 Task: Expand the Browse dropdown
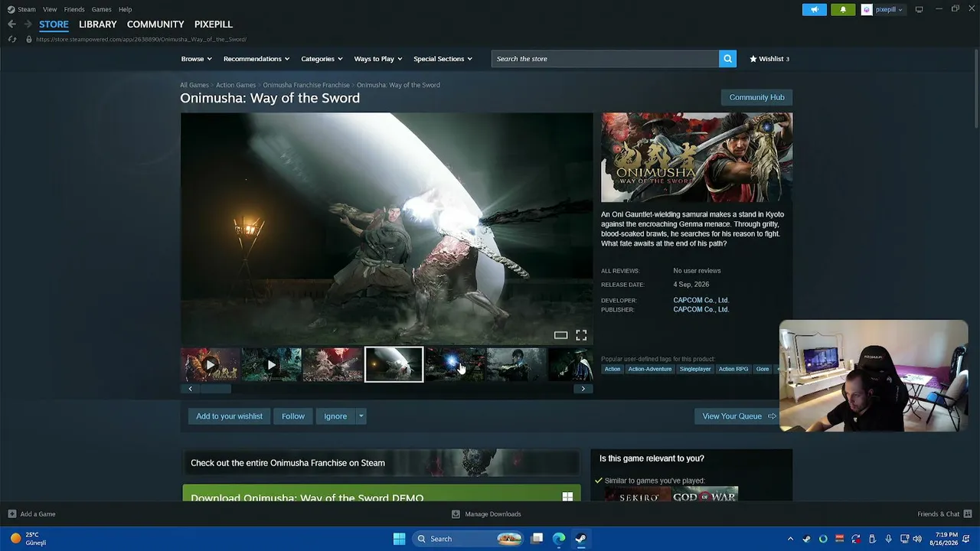(196, 59)
